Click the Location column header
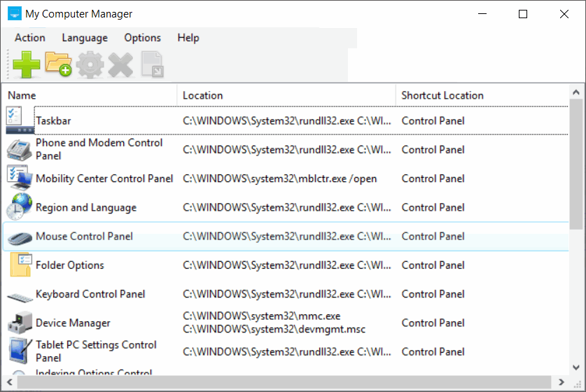This screenshot has width=586, height=392. point(286,95)
